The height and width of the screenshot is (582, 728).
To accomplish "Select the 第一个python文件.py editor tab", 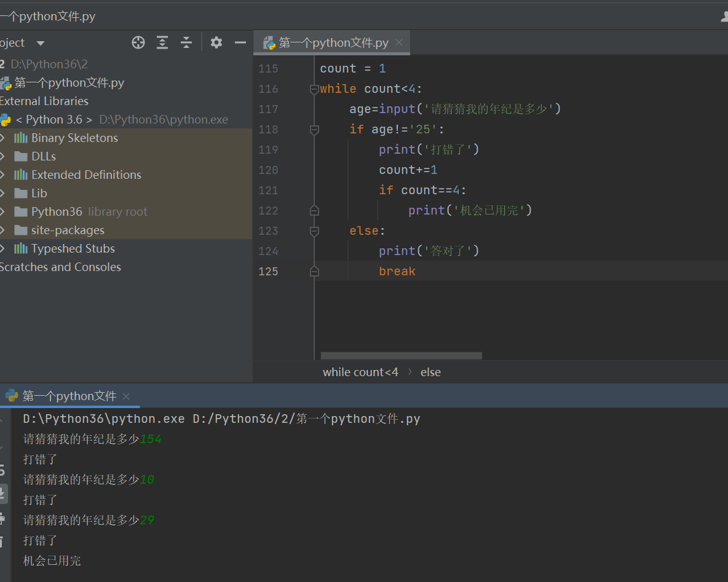I will tap(332, 43).
